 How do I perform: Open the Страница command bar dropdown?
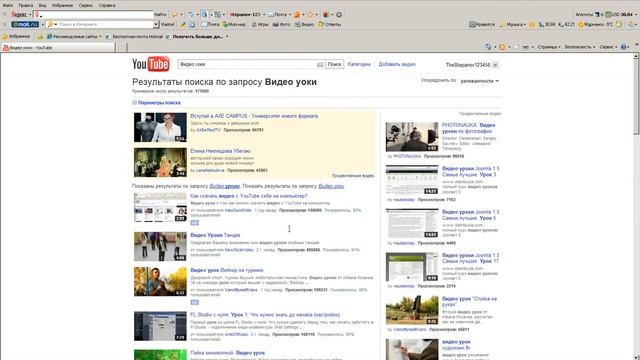549,47
